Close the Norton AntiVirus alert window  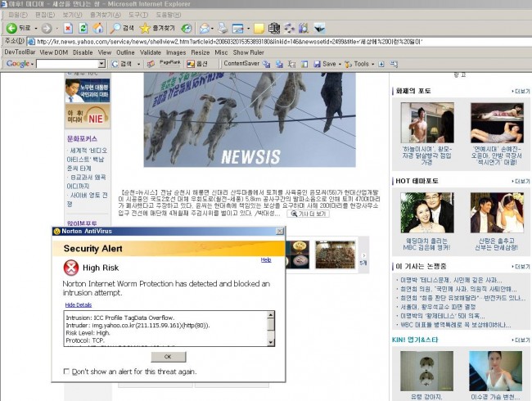pos(278,231)
